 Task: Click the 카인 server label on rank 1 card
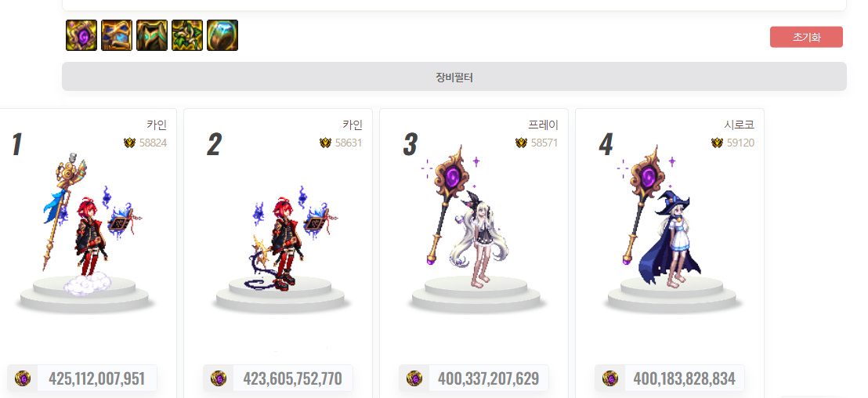(157, 125)
